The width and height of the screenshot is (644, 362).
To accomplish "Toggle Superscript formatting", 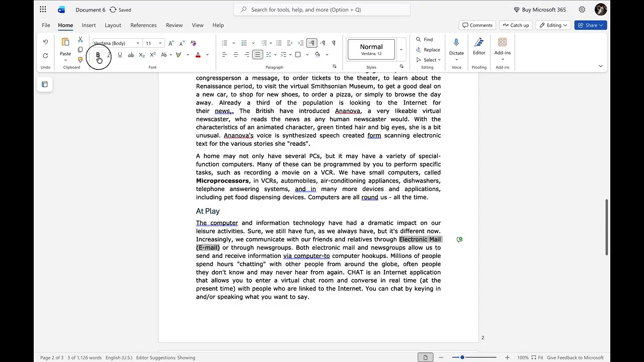I will point(153,55).
